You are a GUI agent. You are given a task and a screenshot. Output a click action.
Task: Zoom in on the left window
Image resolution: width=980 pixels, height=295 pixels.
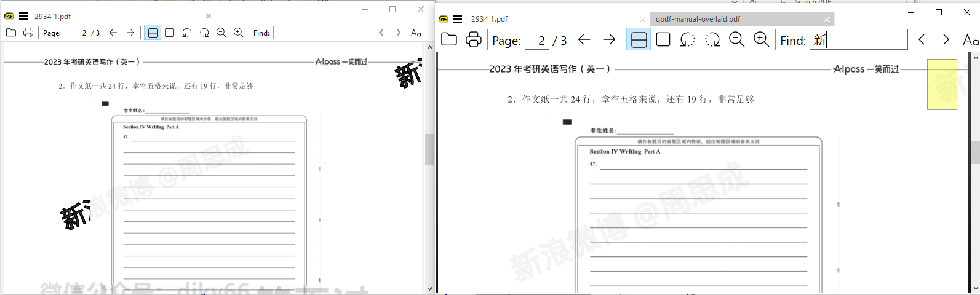[x=239, y=33]
